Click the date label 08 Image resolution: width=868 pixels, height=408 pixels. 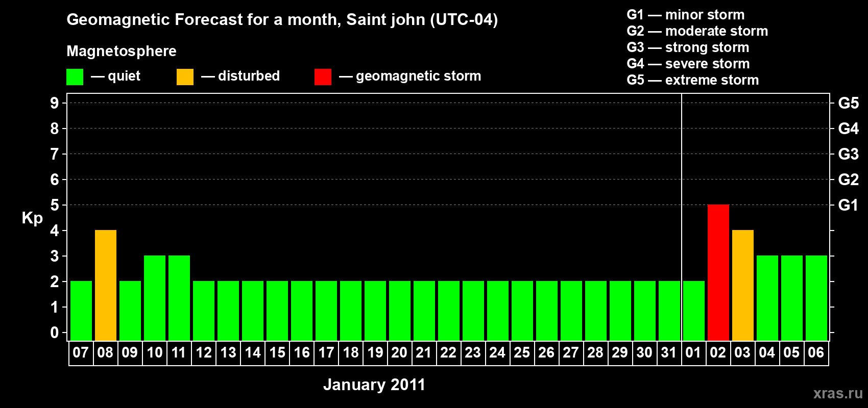[105, 353]
